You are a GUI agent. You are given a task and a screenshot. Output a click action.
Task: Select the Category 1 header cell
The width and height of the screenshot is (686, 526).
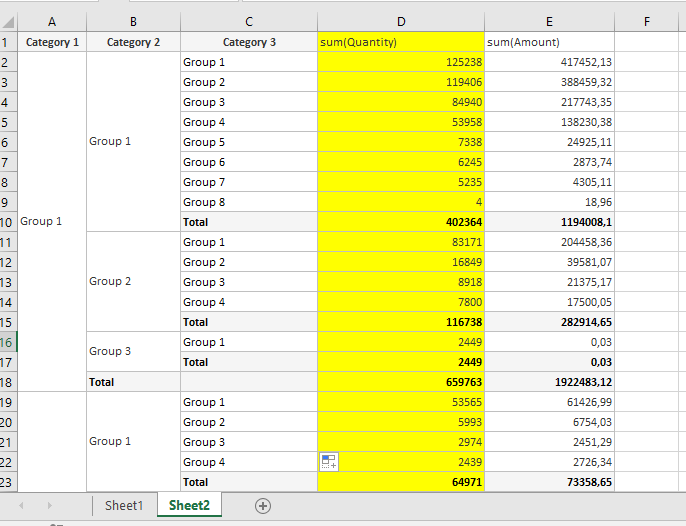[x=52, y=42]
